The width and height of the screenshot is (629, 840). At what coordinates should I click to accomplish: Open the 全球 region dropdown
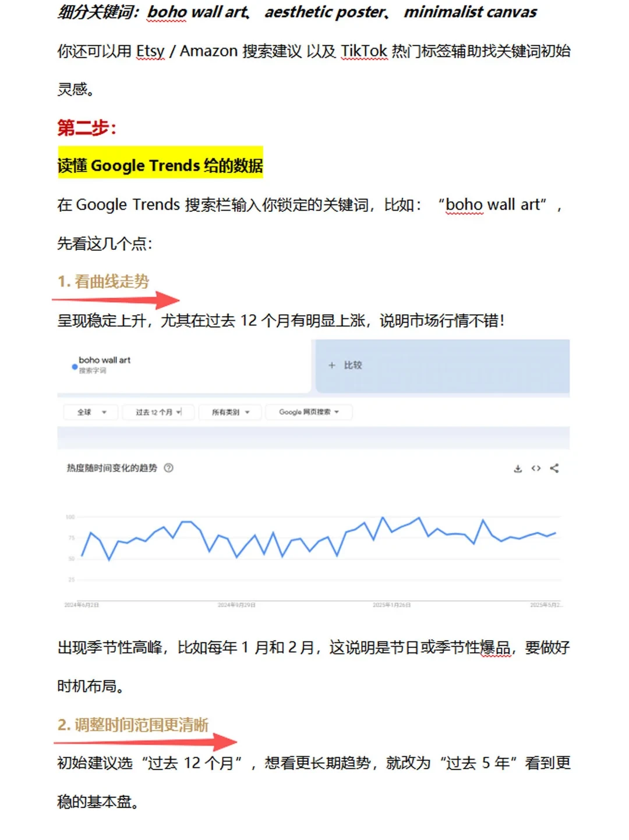91,412
